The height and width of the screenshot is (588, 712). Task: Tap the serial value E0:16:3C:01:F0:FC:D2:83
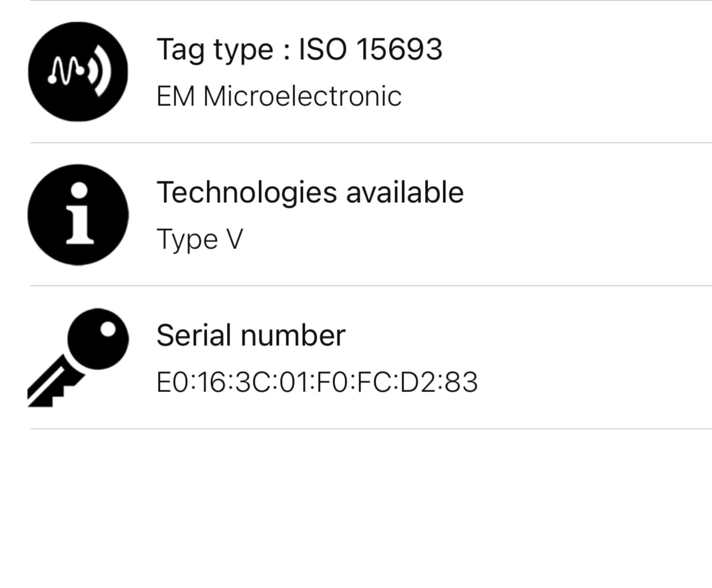click(317, 382)
